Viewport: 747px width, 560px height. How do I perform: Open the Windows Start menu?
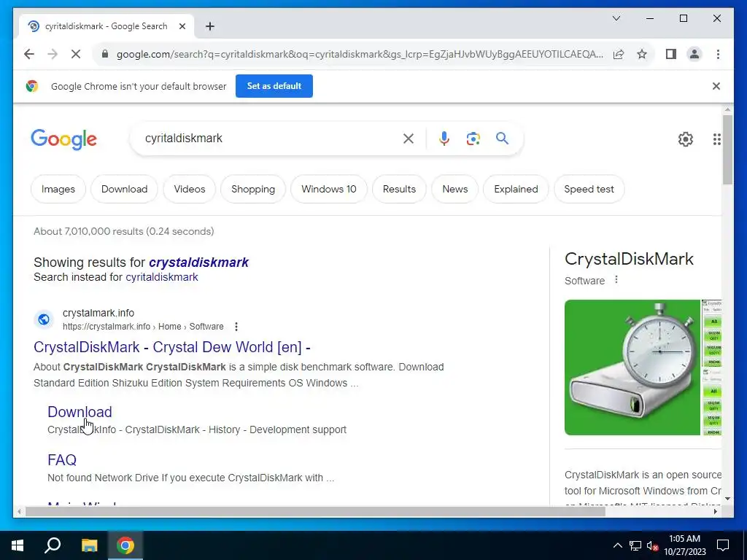pyautogui.click(x=18, y=545)
